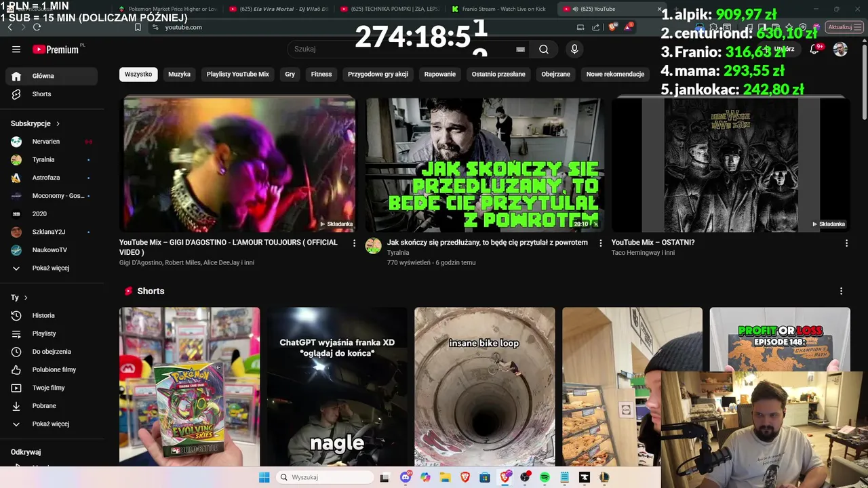Open Shorts in the sidebar
This screenshot has height=488, width=868.
[52, 94]
